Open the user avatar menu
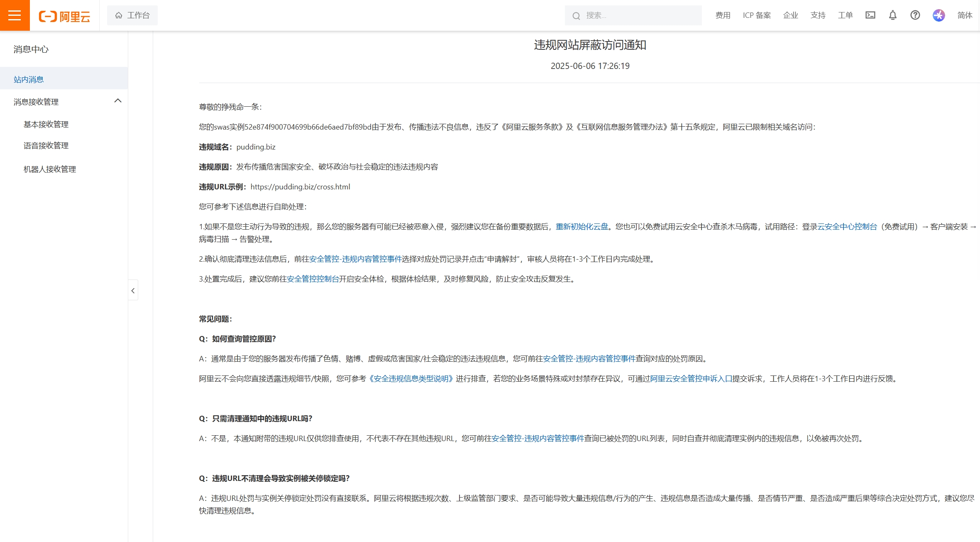980x542 pixels. 939,15
